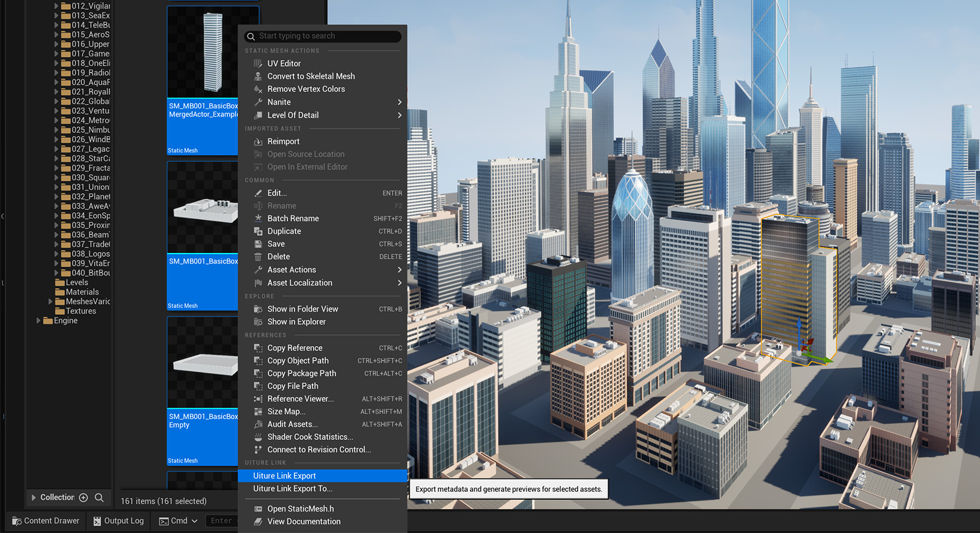
Task: Choose Uiture Link Export menu entry
Action: pos(322,476)
